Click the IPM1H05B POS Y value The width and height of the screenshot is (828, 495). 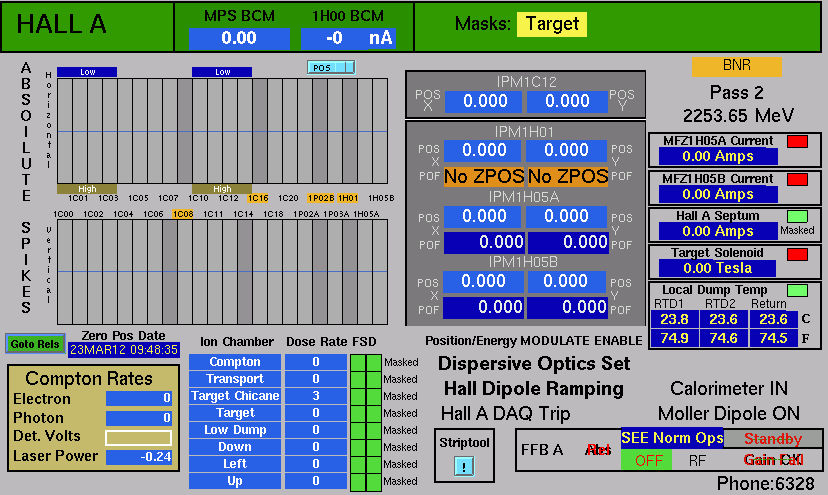[566, 281]
